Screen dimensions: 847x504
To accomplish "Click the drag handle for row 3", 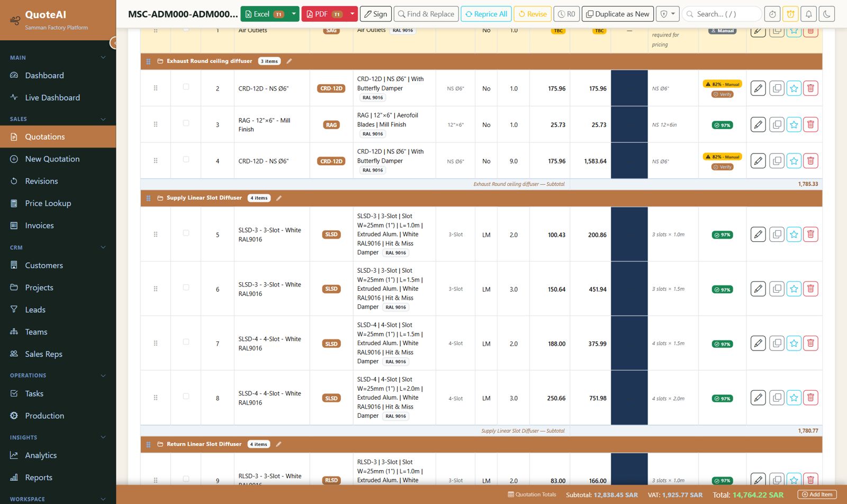I will (x=156, y=124).
